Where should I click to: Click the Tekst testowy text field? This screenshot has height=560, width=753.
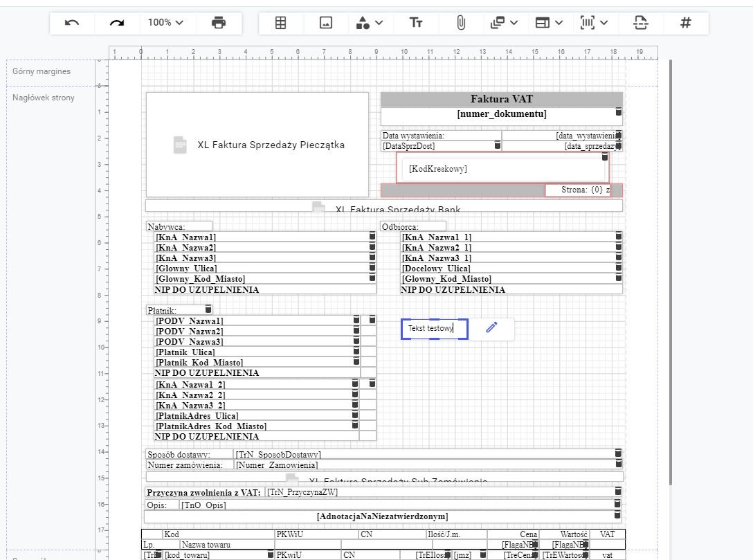(433, 329)
